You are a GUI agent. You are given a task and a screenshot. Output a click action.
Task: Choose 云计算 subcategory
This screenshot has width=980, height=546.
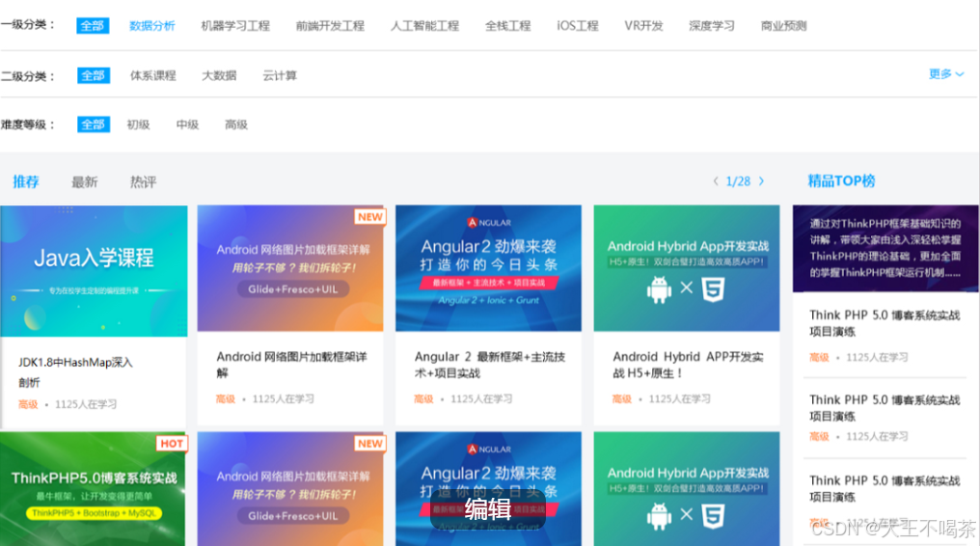tap(280, 75)
